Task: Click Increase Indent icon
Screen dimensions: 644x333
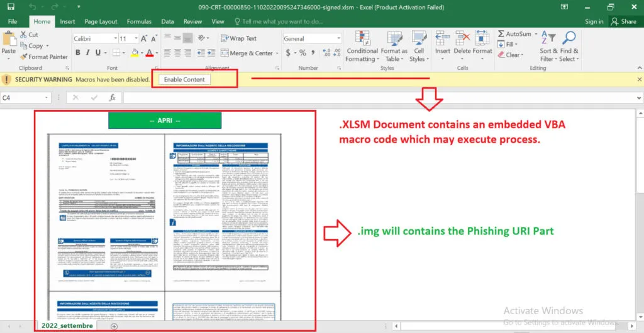Action: click(x=211, y=53)
